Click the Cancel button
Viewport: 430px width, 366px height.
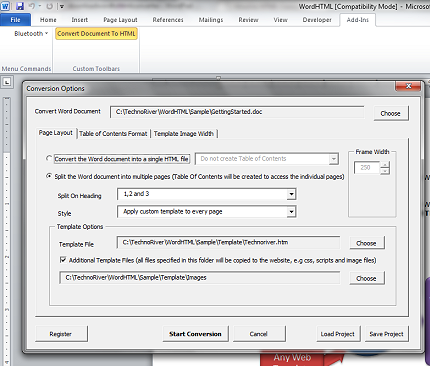click(259, 334)
